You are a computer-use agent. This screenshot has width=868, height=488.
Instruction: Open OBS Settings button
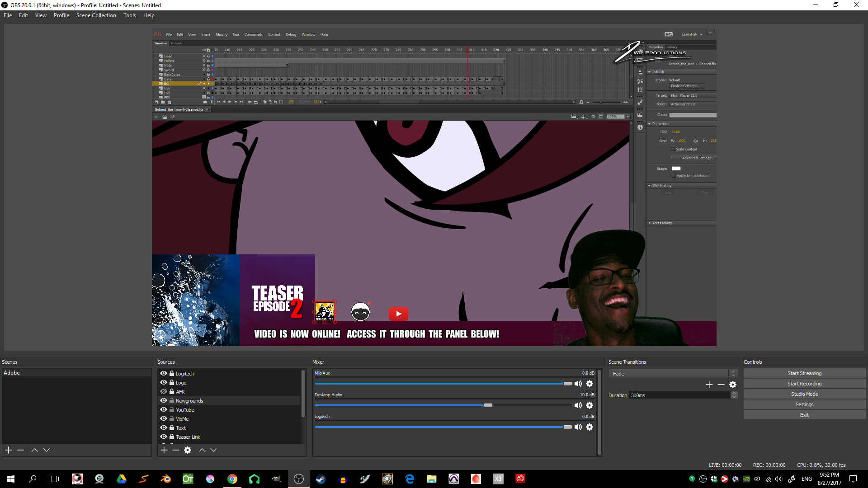point(805,404)
